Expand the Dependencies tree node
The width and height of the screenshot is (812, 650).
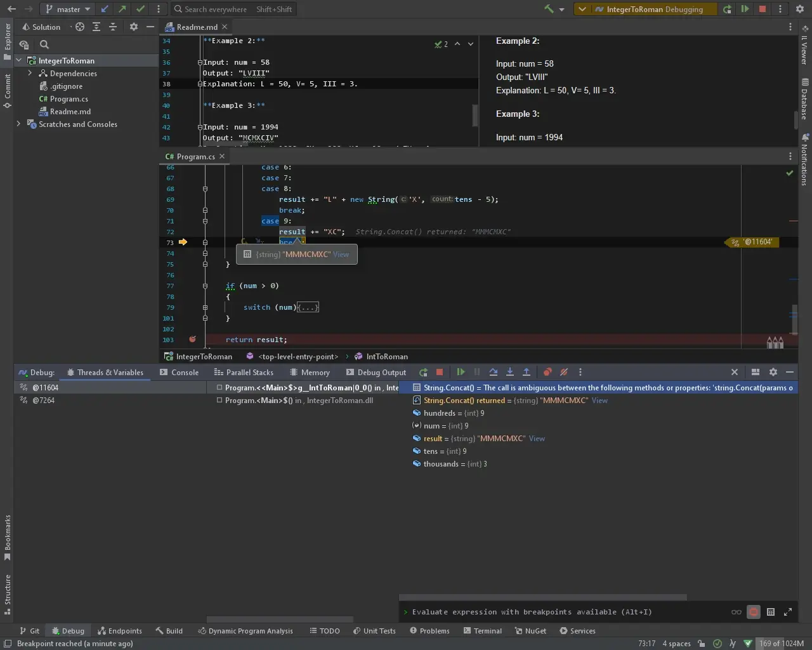coord(30,74)
